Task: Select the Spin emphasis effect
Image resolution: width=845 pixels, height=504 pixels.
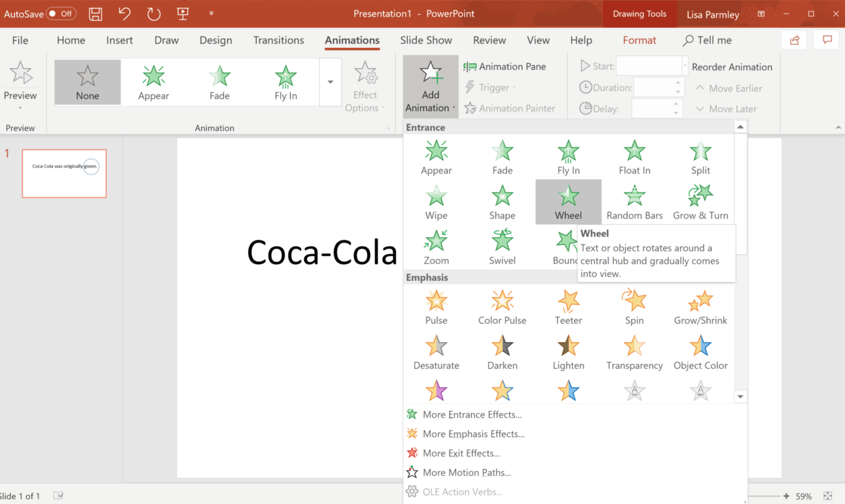Action: pos(634,307)
